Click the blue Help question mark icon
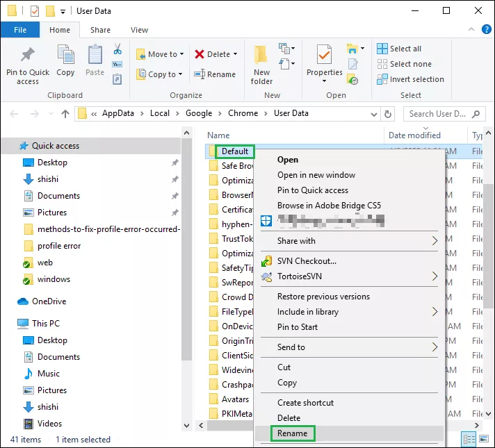This screenshot has width=495, height=448. [486, 29]
